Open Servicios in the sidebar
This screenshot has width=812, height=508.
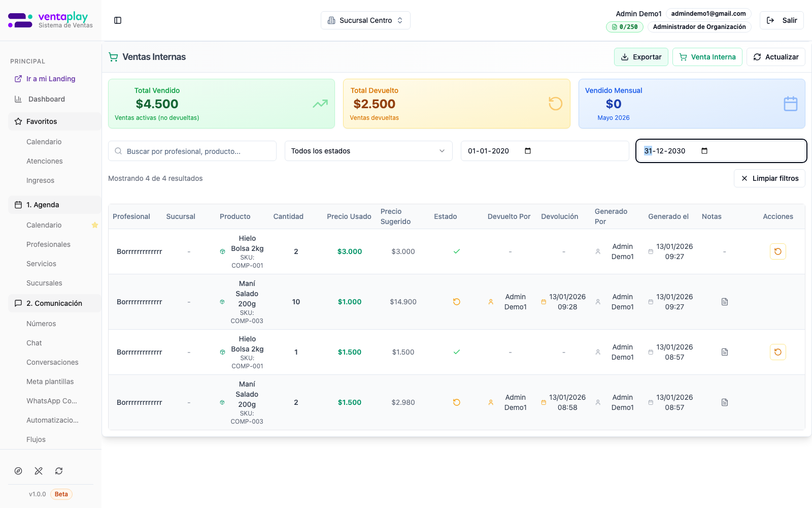41,264
